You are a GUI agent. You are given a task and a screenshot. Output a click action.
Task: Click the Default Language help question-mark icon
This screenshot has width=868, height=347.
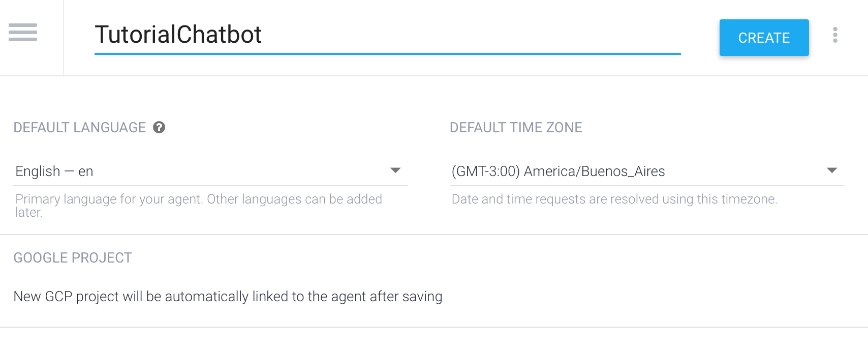pyautogui.click(x=159, y=127)
